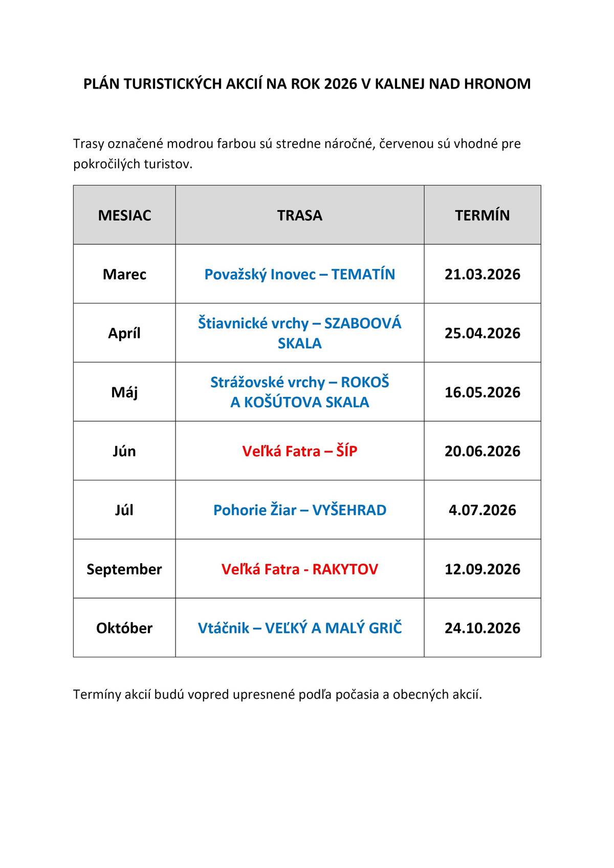Click the MESIAC column header
The height and width of the screenshot is (868, 614).
tap(124, 215)
